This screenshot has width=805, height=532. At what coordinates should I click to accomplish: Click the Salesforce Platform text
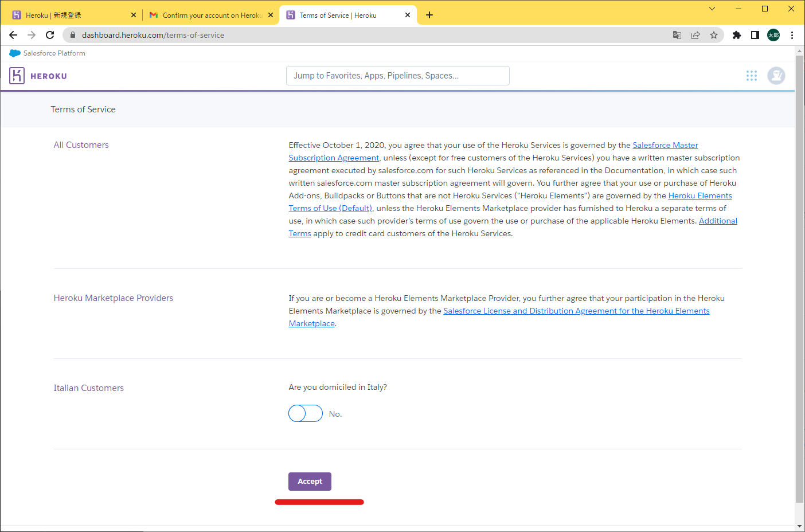point(54,53)
